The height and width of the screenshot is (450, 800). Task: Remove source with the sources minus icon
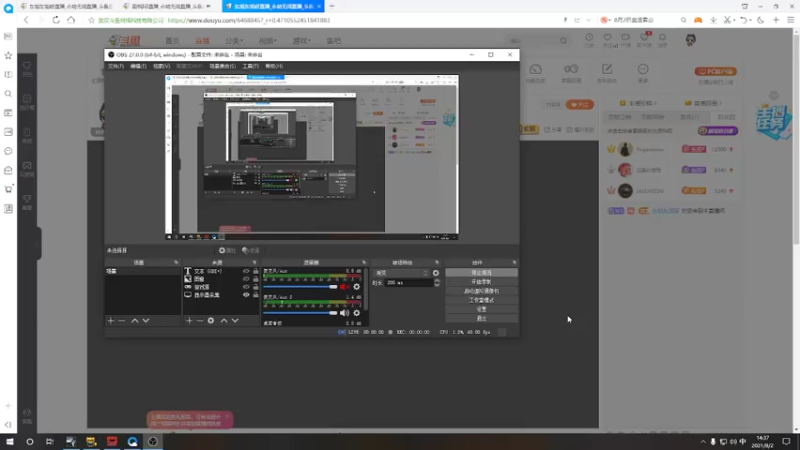(x=199, y=320)
